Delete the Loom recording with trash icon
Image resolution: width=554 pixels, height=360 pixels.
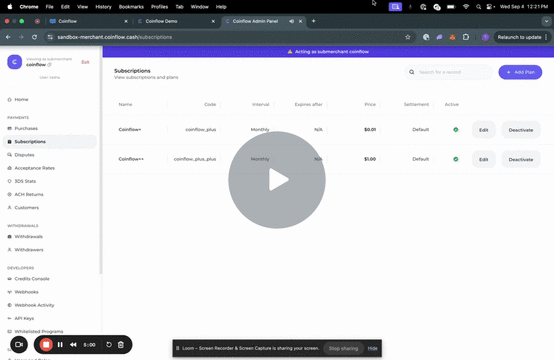[121, 344]
